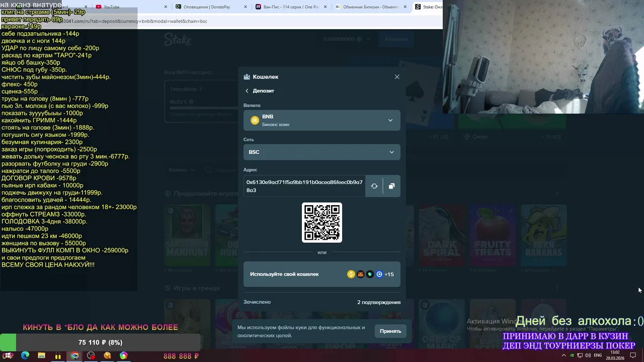Screen dimensions: 644x362
Task: Close the DonatePay tab
Action: [x=245, y=7]
